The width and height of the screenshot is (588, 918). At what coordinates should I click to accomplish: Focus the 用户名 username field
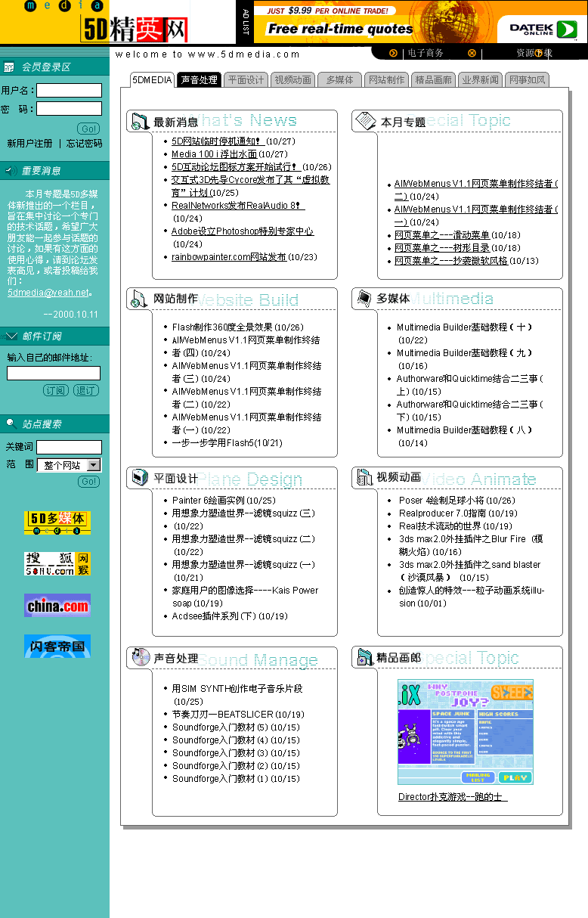click(x=70, y=91)
